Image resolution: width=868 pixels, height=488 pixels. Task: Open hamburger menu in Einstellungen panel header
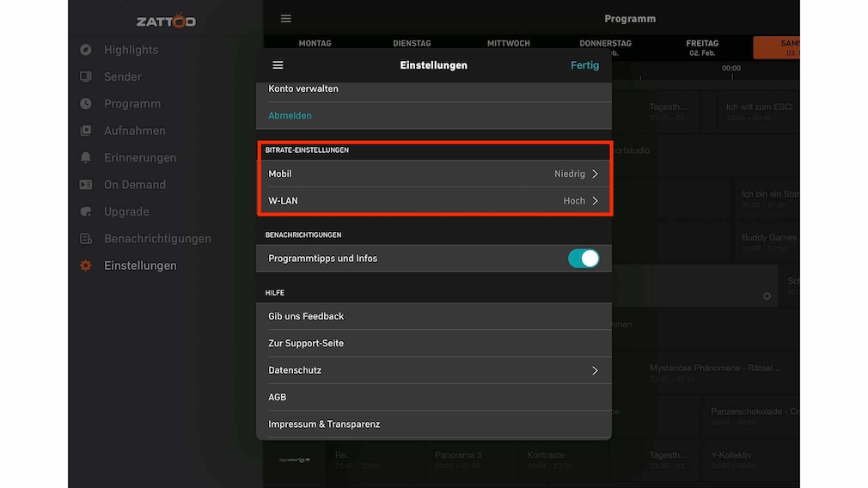tap(278, 65)
